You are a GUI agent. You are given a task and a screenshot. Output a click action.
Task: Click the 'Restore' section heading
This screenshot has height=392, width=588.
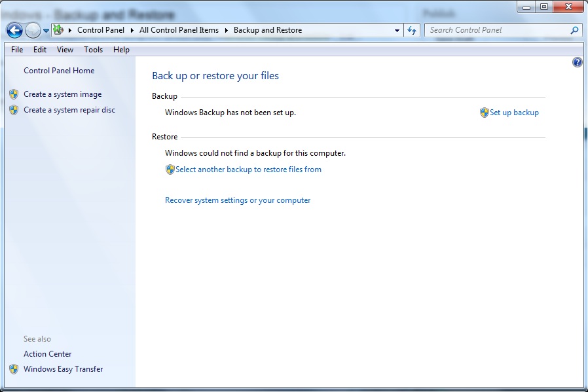164,137
